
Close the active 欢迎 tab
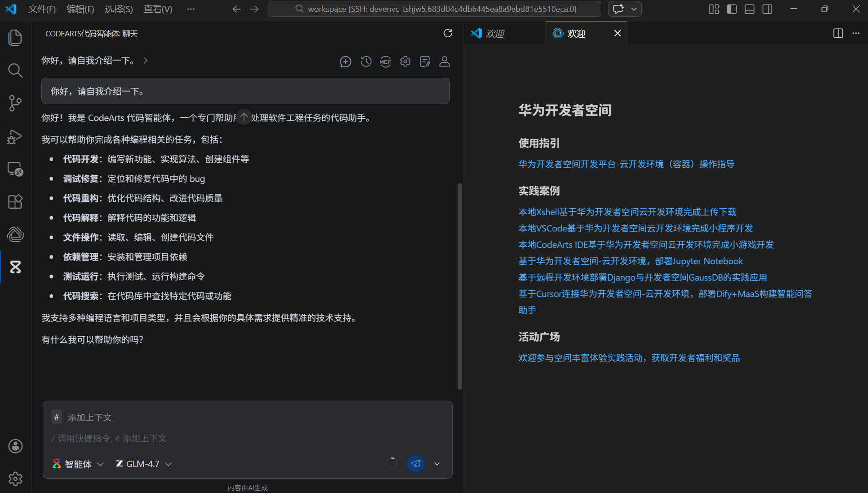tap(617, 33)
